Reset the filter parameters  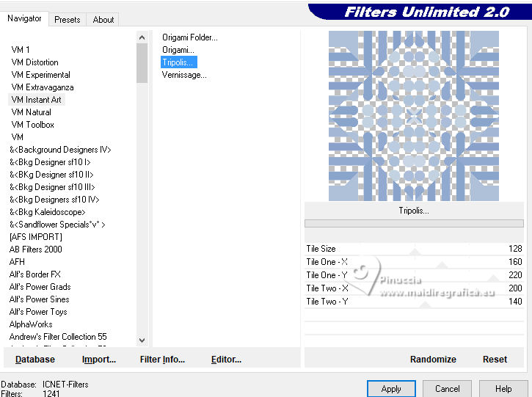tap(495, 360)
